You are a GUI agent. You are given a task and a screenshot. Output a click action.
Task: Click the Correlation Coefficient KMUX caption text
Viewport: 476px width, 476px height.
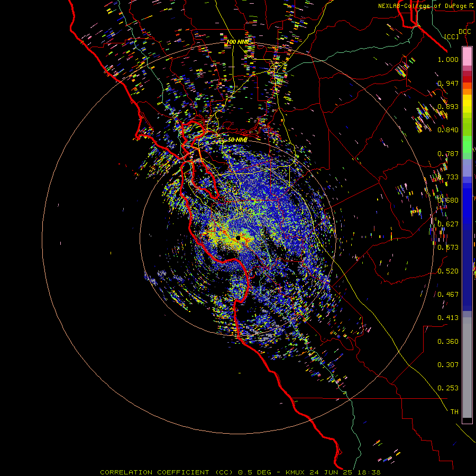point(240,472)
